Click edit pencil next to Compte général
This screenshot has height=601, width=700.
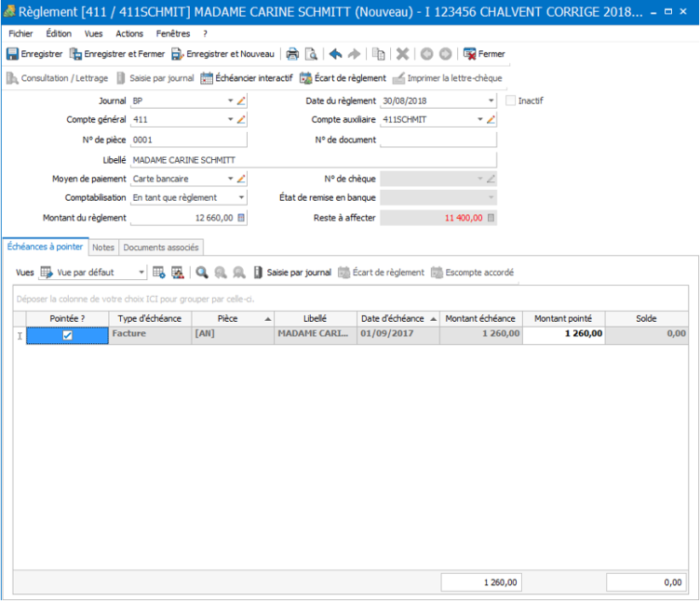(241, 120)
